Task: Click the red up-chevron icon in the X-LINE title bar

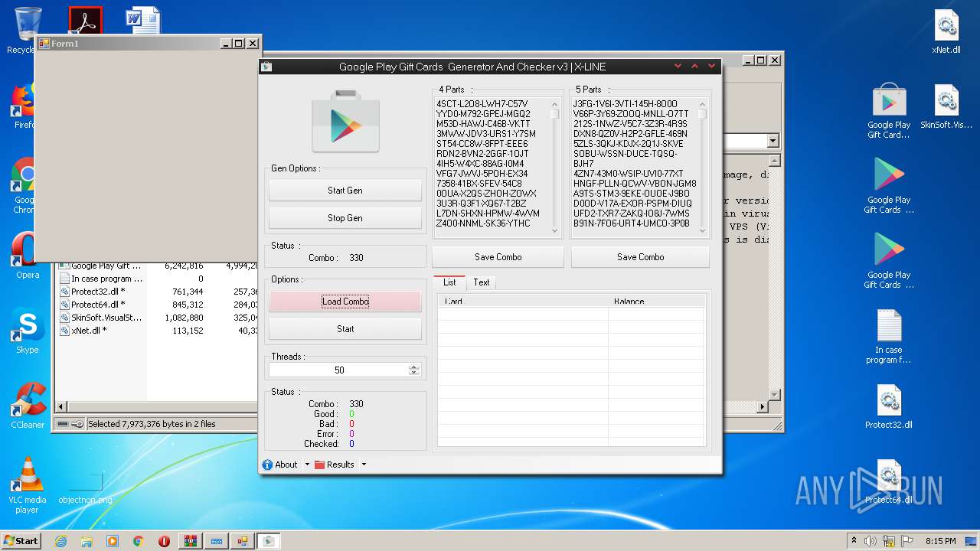Action: (694, 67)
